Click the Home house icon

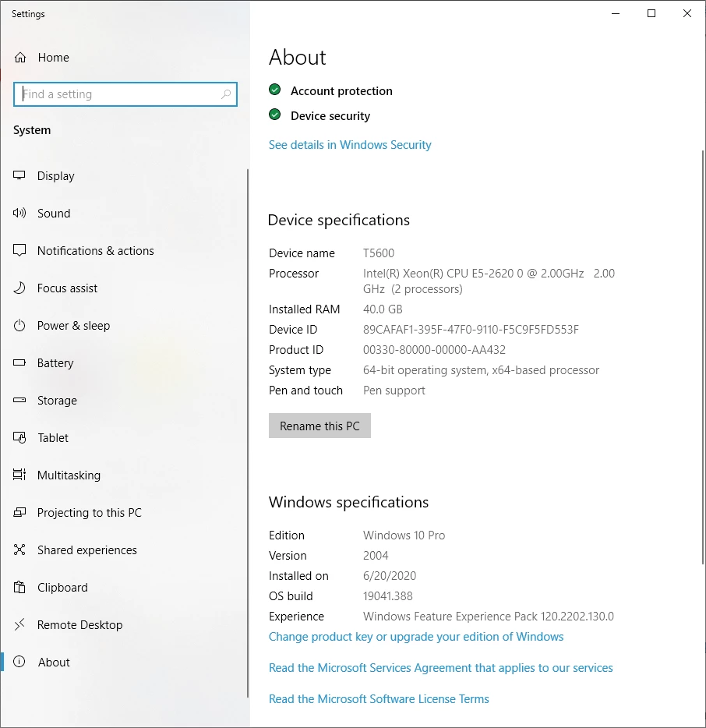(20, 58)
